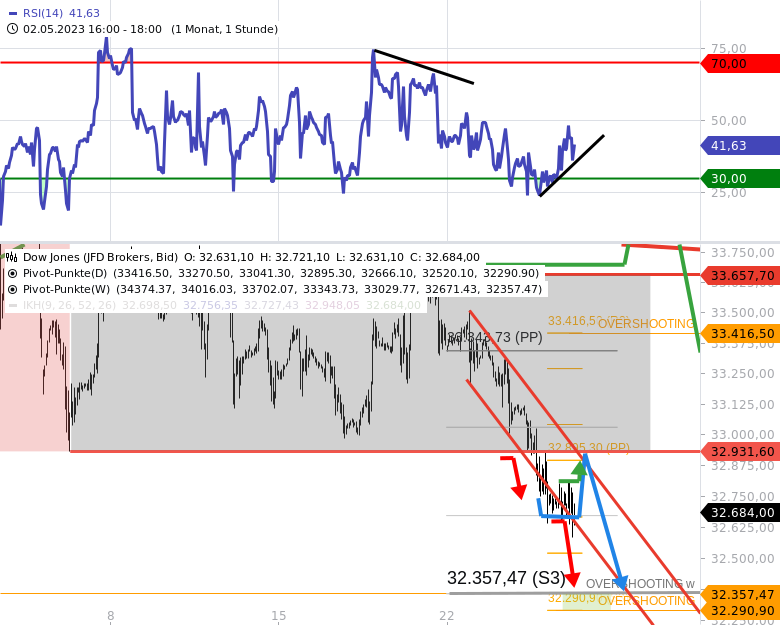Click the date range 02.05.2023 16:00 - 18:00
Image resolution: width=780 pixels, height=625 pixels.
[x=93, y=29]
